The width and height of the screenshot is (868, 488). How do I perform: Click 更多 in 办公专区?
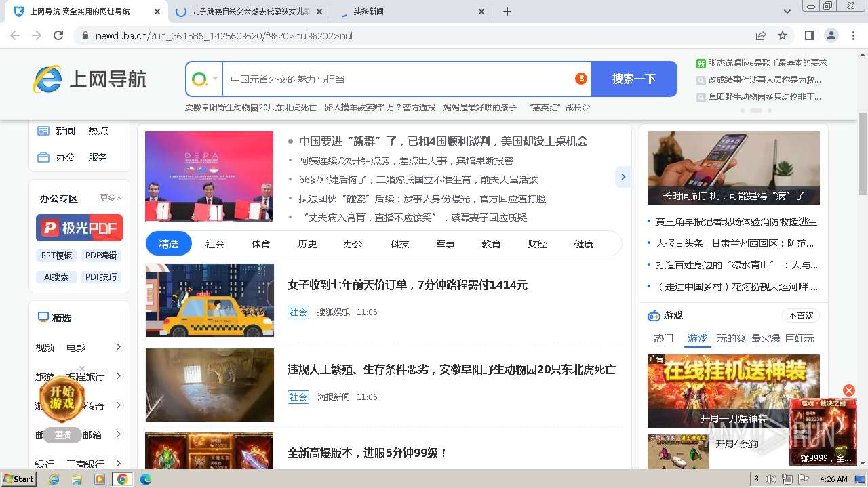coord(111,198)
